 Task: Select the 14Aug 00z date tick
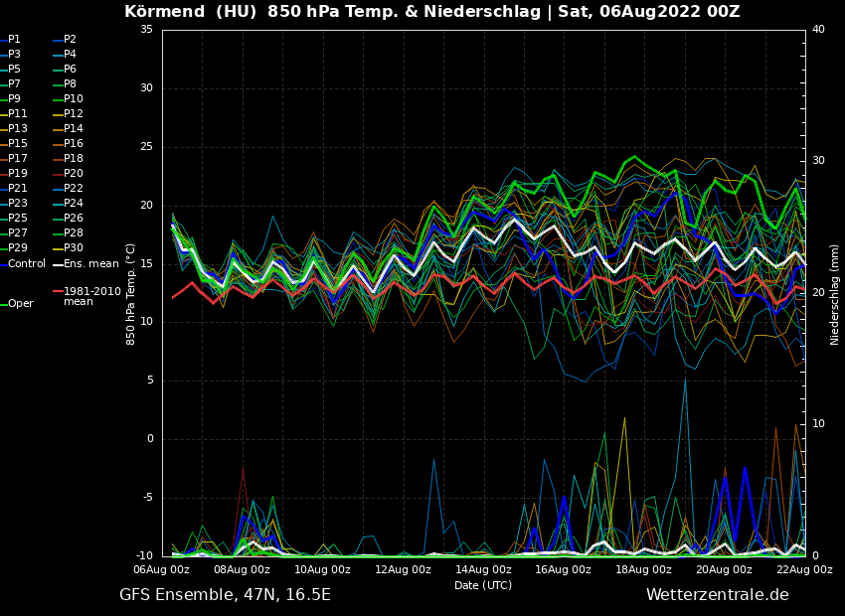coord(483,569)
